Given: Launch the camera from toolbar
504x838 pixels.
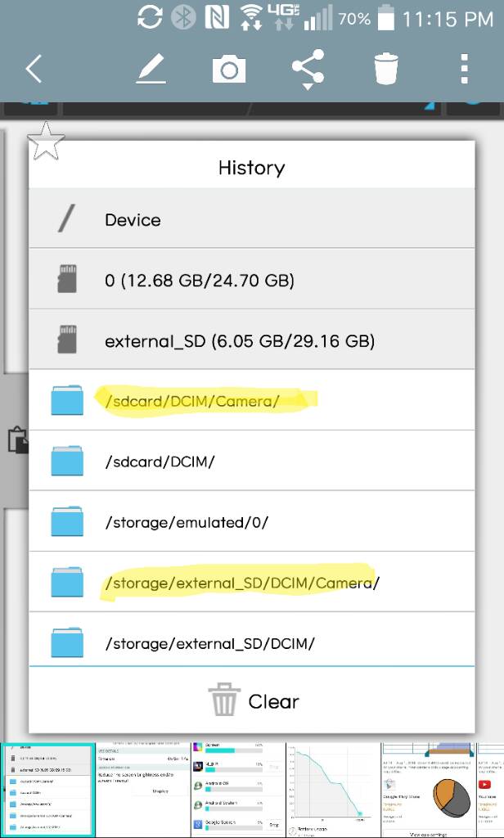Looking at the screenshot, I should coord(229,70).
